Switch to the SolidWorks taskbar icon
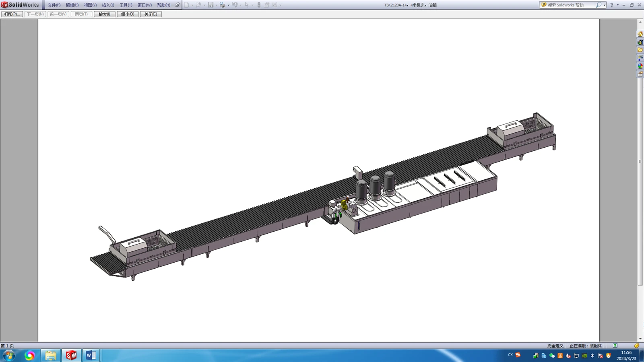The image size is (644, 362). 71,356
